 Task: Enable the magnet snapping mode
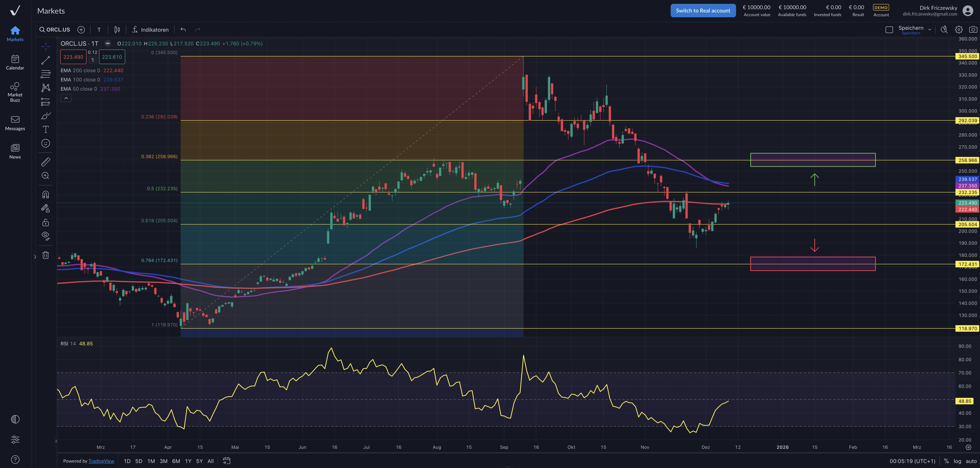(x=46, y=194)
